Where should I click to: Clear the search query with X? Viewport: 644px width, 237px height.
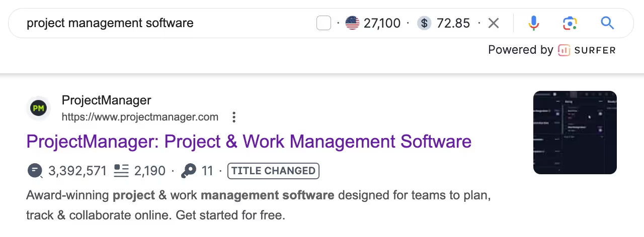click(494, 23)
